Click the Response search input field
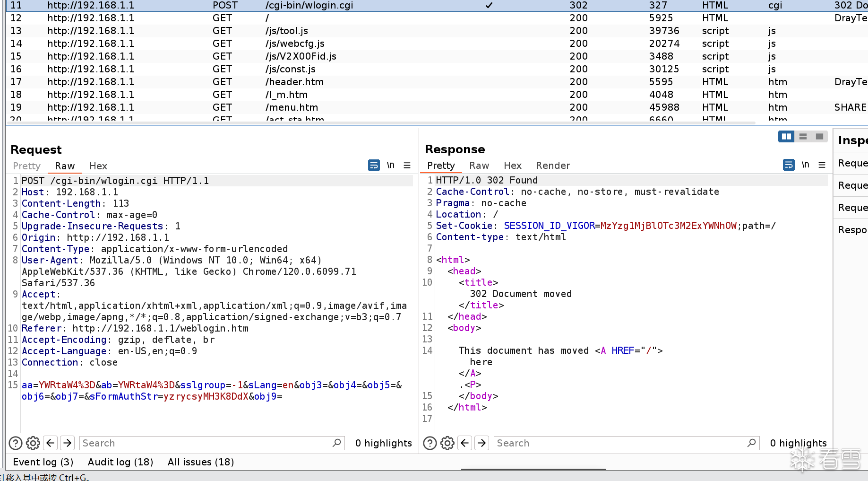Image resolution: width=868 pixels, height=481 pixels. [627, 443]
